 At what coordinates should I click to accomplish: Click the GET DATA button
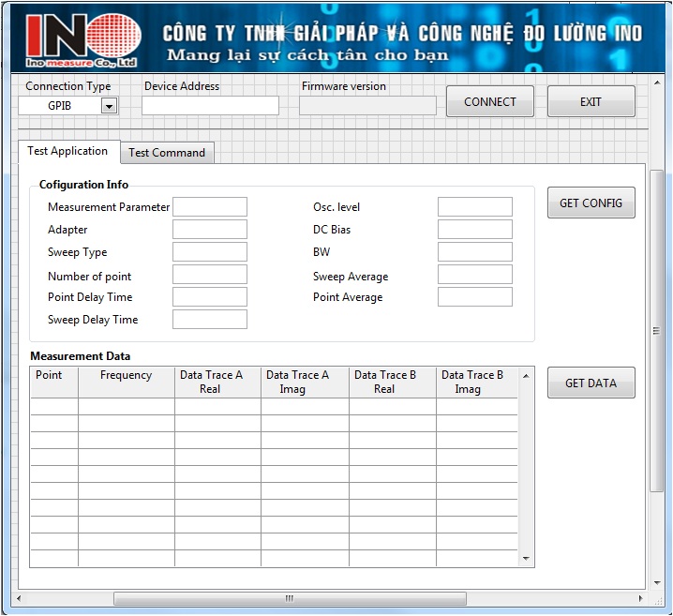591,383
